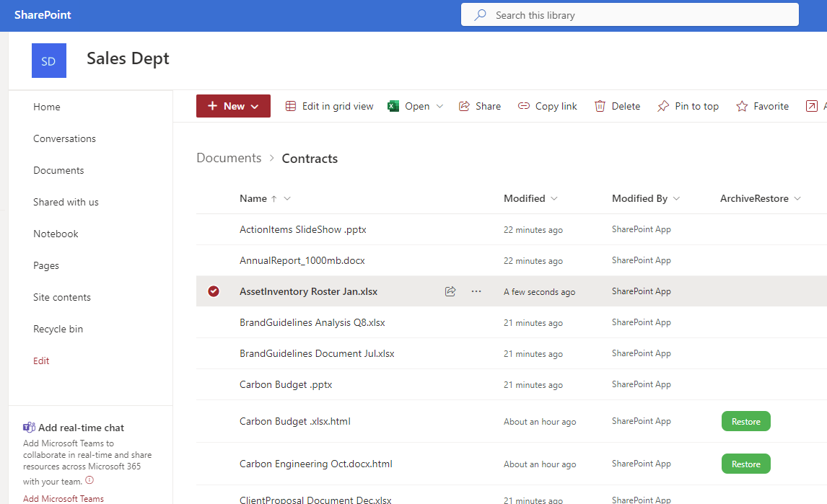Open ClientProposal Document Dec.xlsx
Viewport: 827px width, 504px height.
tap(315, 499)
